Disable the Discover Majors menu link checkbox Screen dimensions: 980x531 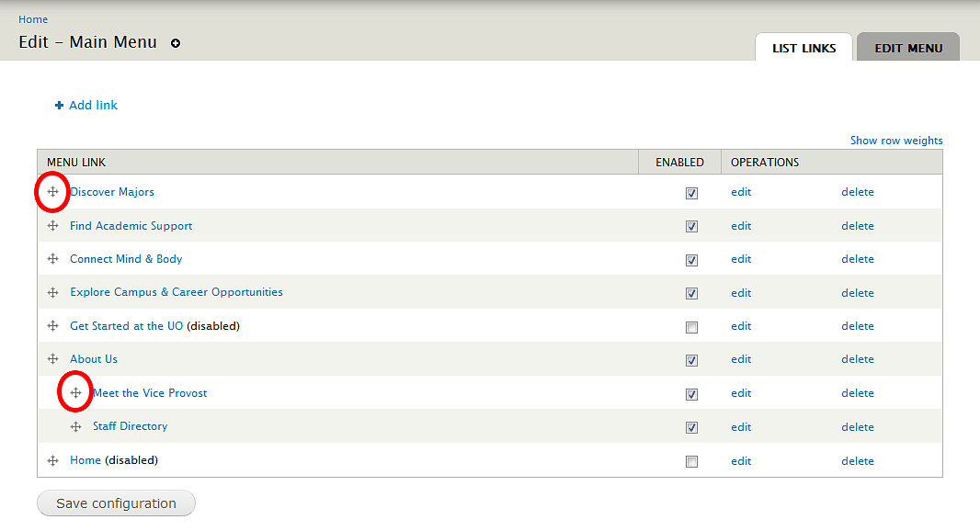[691, 193]
